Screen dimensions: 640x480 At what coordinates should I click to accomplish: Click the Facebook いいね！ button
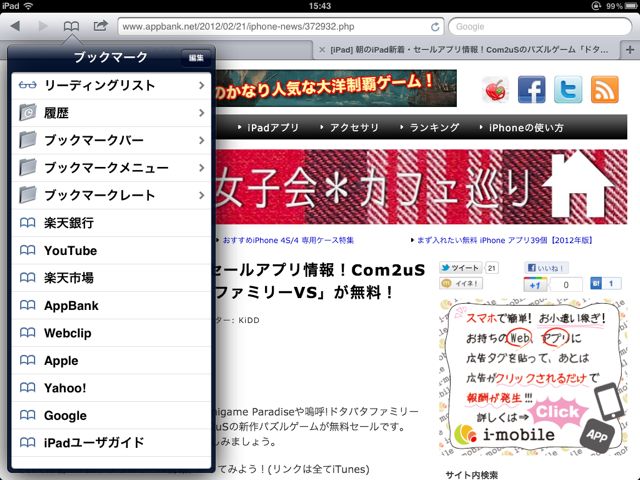point(546,268)
